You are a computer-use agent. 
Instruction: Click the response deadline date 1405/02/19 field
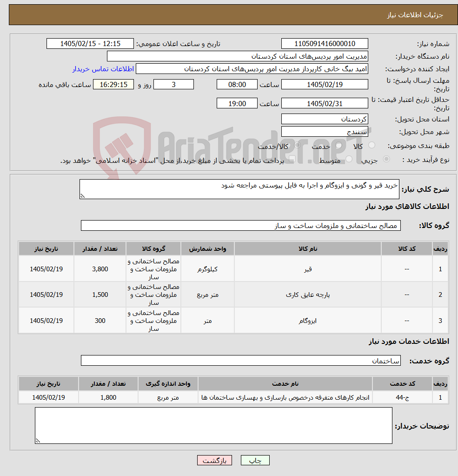click(x=325, y=84)
